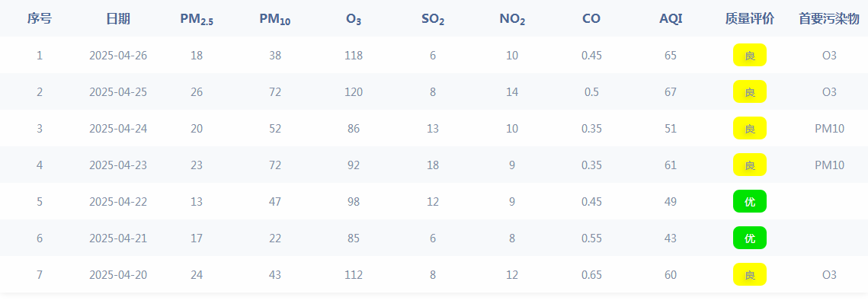Click the 序号 column header
Image resolution: width=868 pixels, height=304 pixels.
pyautogui.click(x=40, y=18)
